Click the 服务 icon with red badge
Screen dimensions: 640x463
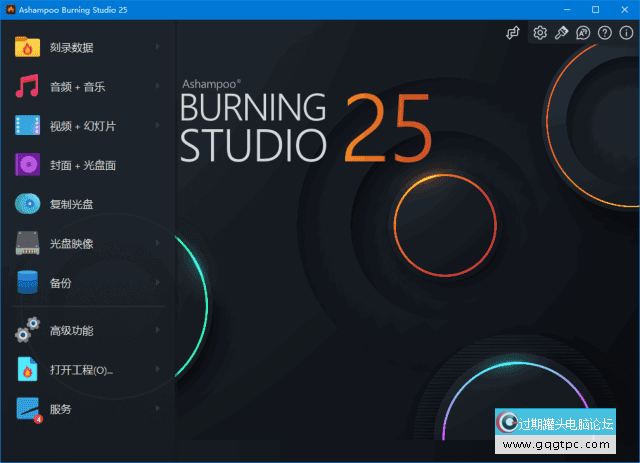tap(29, 409)
